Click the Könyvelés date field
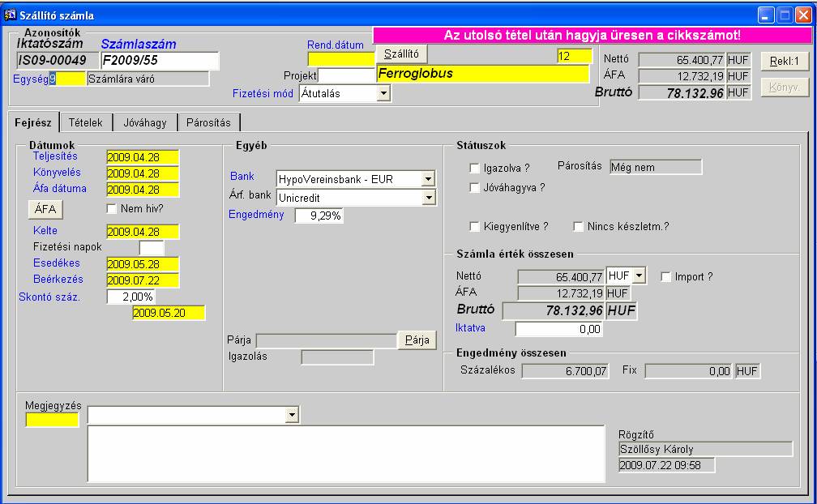 (x=143, y=173)
